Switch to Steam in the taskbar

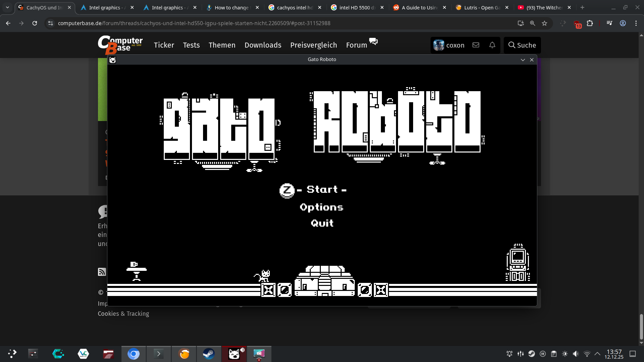209,354
